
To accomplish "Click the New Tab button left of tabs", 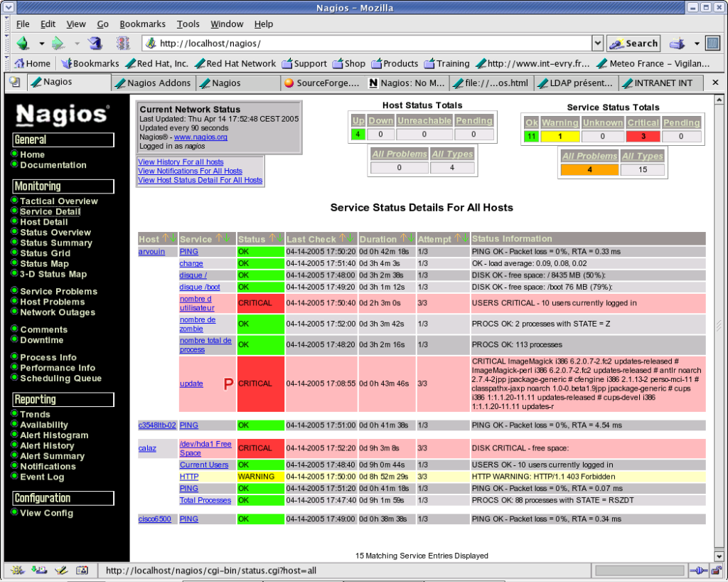I will [14, 83].
